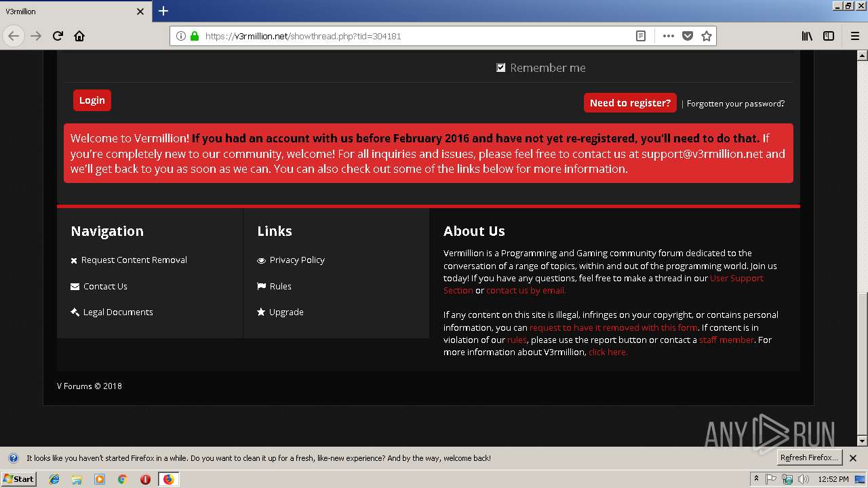Click contact us by email link
868x488 pixels.
pyautogui.click(x=526, y=290)
